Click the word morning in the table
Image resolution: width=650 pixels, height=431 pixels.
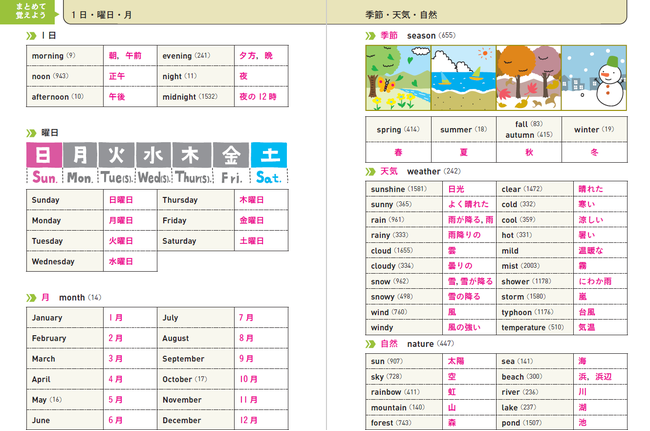pos(48,56)
